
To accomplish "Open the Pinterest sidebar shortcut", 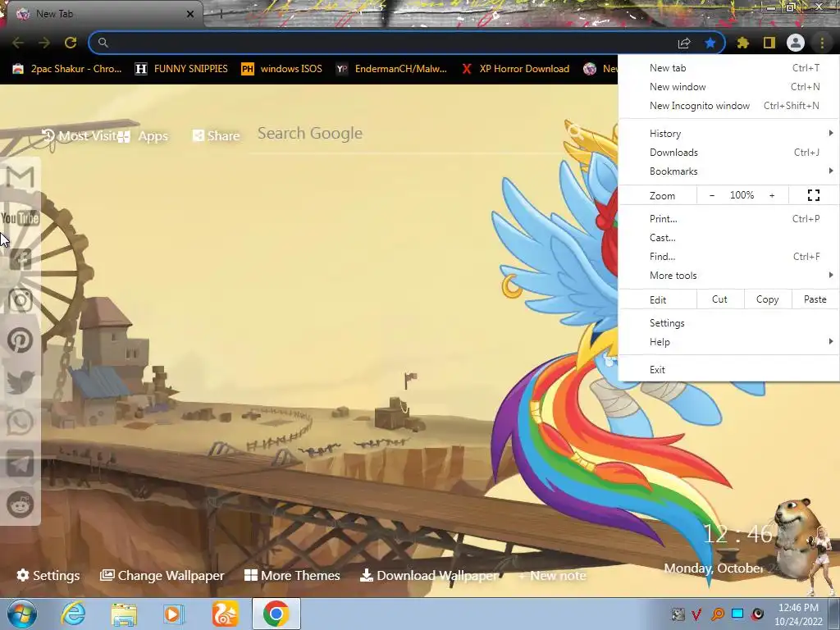I will click(21, 340).
